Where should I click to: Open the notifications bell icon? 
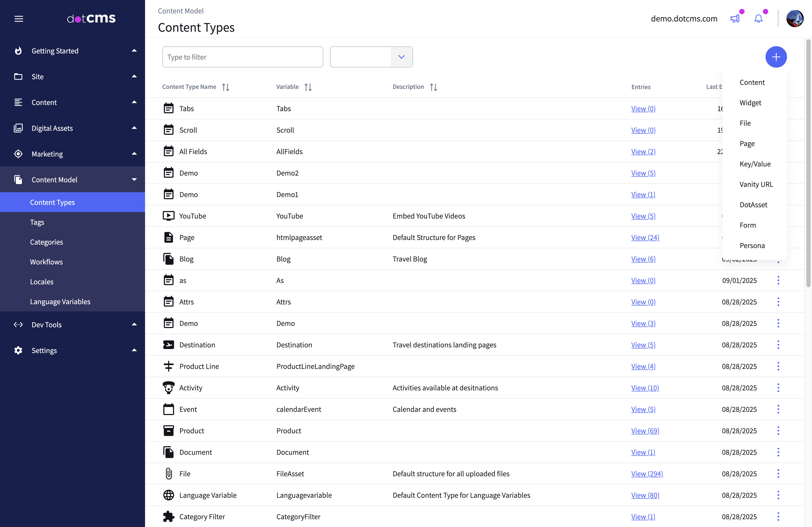pyautogui.click(x=758, y=19)
